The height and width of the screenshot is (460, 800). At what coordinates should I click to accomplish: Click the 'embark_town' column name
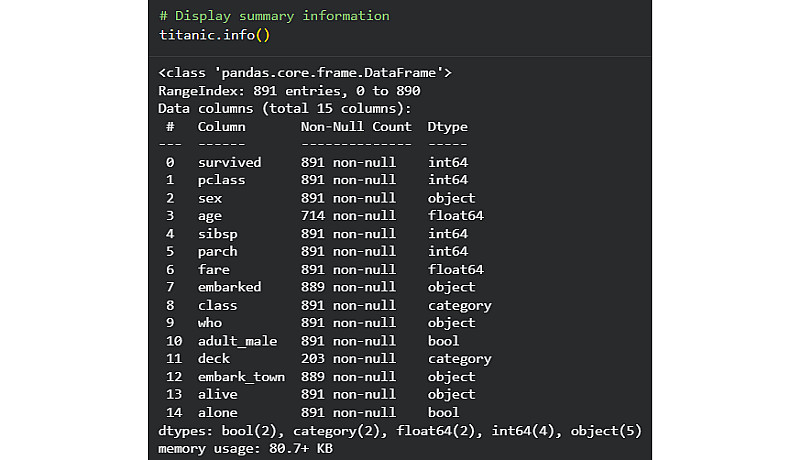(241, 377)
